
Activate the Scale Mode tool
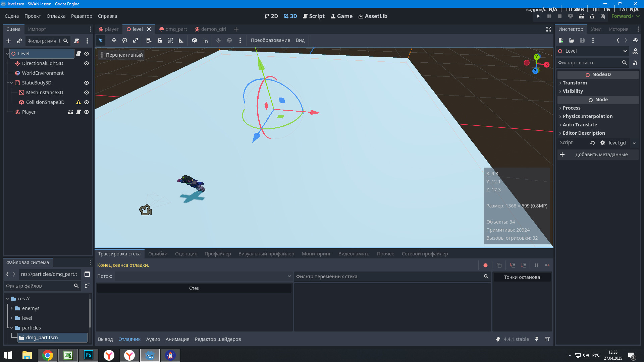[x=136, y=40]
